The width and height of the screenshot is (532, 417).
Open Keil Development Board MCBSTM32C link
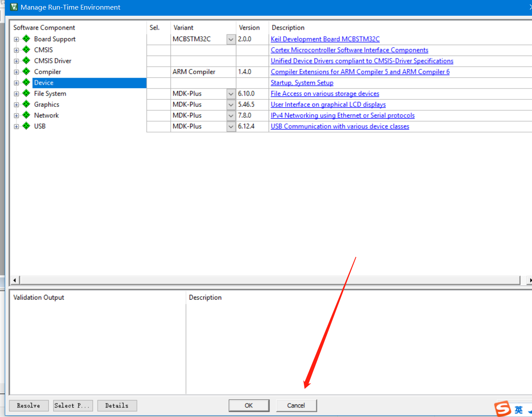coord(325,39)
